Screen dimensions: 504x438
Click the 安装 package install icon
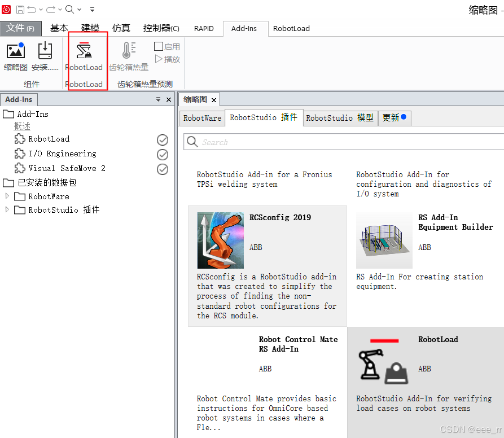click(x=45, y=50)
